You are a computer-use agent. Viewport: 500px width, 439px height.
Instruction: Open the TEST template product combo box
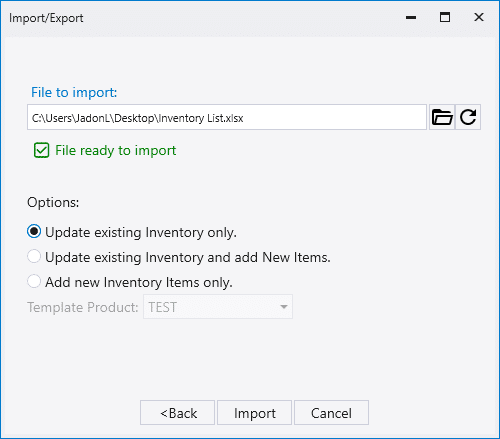pyautogui.click(x=218, y=307)
